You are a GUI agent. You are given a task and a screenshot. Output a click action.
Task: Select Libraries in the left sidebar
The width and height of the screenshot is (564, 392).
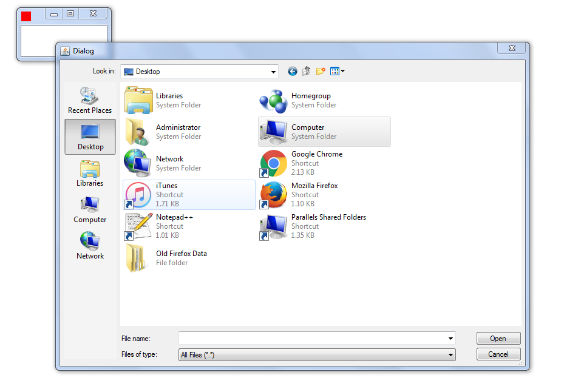pyautogui.click(x=90, y=173)
